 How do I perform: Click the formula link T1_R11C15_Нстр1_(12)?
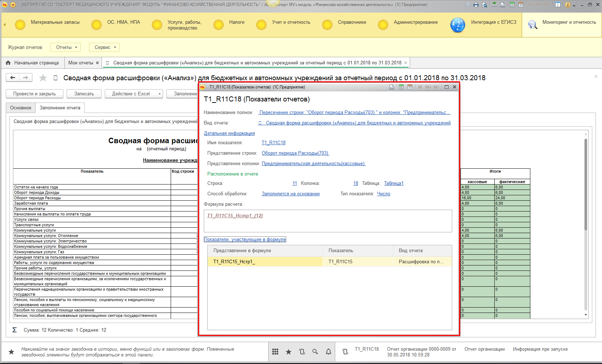pyautogui.click(x=235, y=215)
